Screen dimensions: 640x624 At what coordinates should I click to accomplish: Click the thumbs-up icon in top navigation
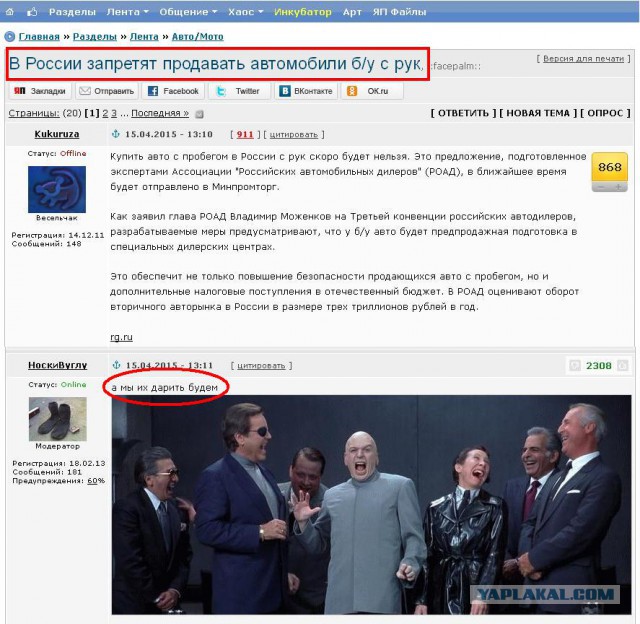32,12
